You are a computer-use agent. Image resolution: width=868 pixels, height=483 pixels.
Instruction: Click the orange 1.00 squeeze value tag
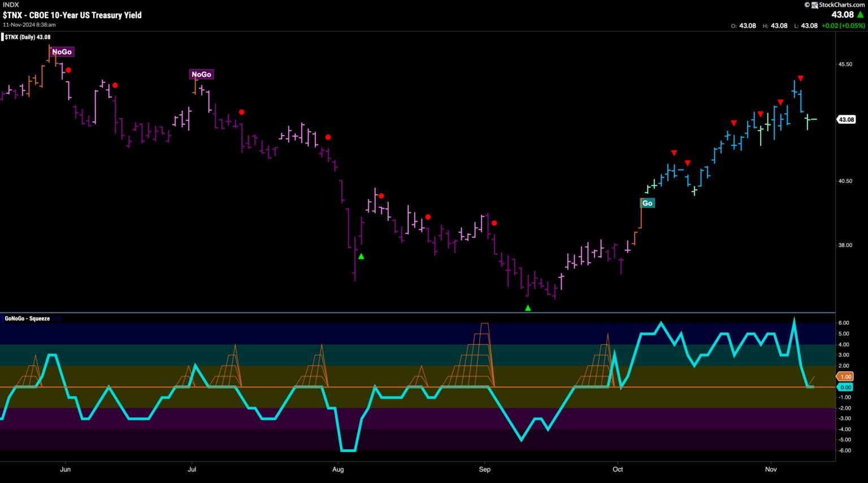pyautogui.click(x=845, y=377)
